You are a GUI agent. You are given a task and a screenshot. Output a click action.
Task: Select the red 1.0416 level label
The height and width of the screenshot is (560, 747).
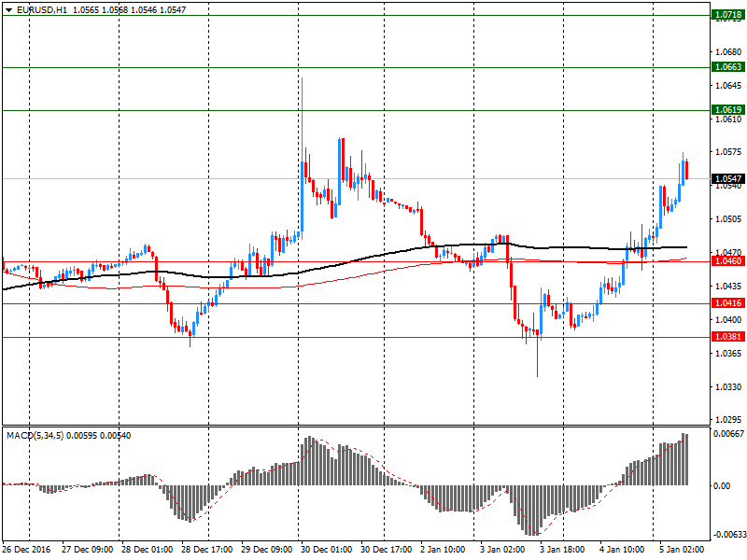(728, 302)
